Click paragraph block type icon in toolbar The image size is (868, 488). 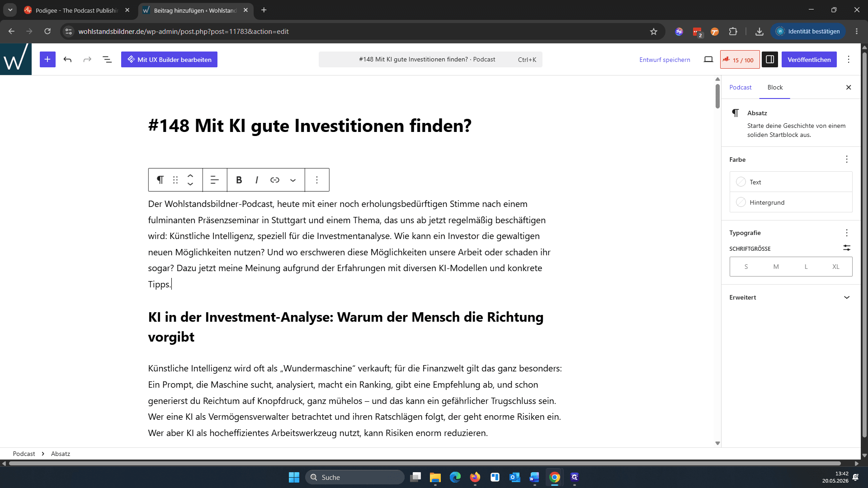click(x=160, y=180)
